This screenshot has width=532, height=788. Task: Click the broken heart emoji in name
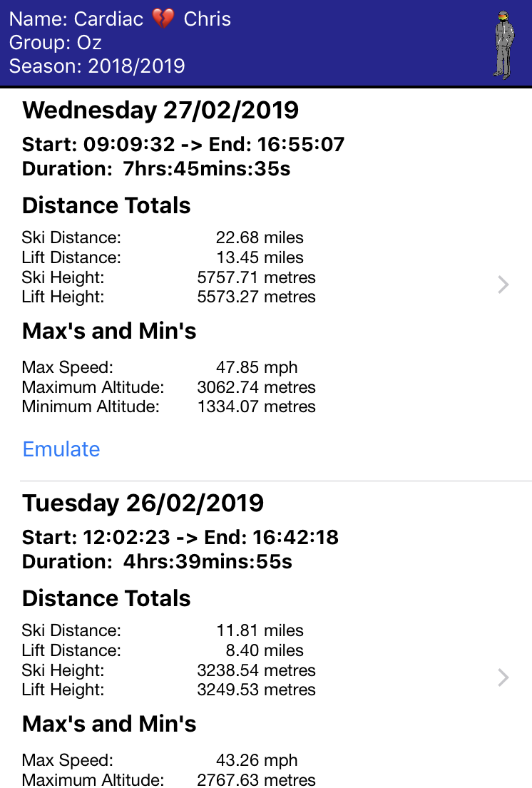(x=163, y=19)
